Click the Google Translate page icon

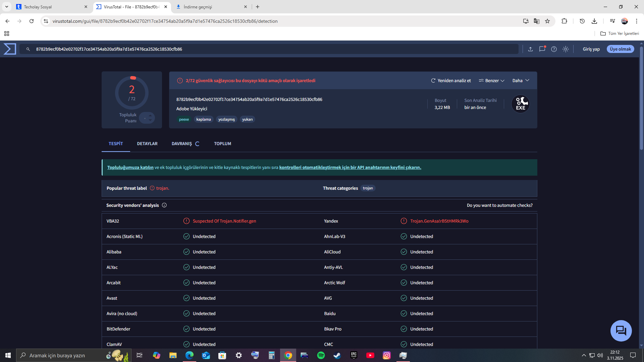[x=537, y=21]
